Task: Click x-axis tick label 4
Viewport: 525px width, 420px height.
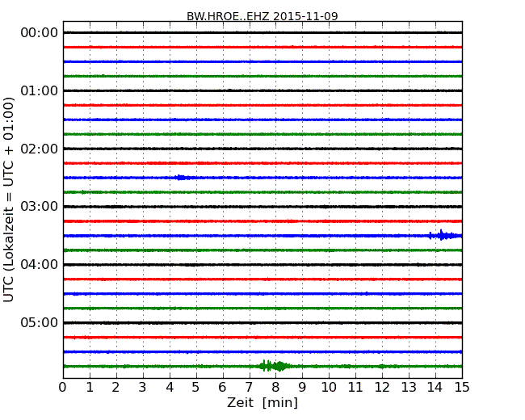Action: [x=170, y=388]
